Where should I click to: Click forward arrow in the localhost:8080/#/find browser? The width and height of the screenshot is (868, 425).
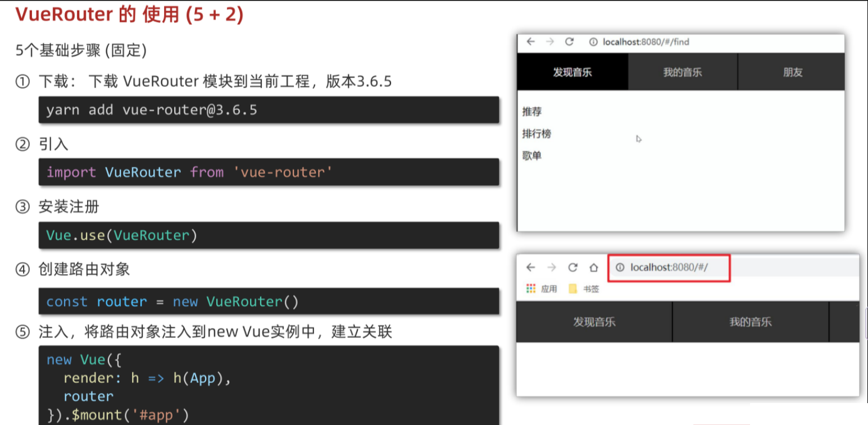pos(550,42)
